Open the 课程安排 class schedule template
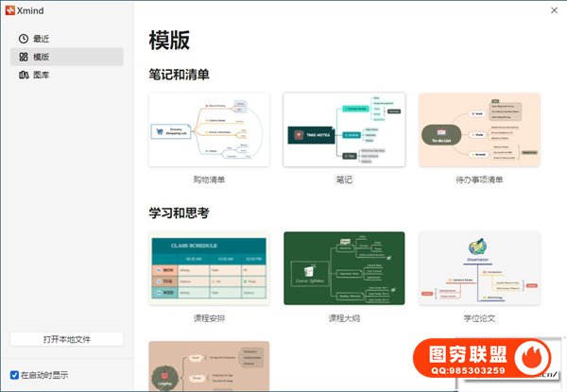 209,268
